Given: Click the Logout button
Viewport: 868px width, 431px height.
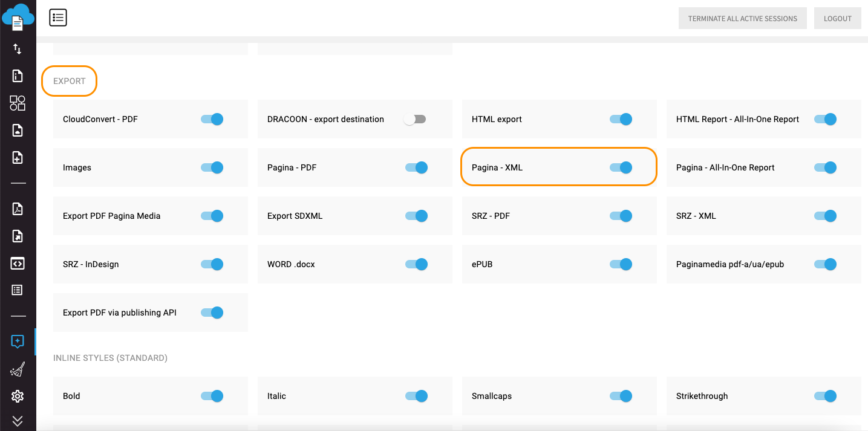Looking at the screenshot, I should 838,18.
